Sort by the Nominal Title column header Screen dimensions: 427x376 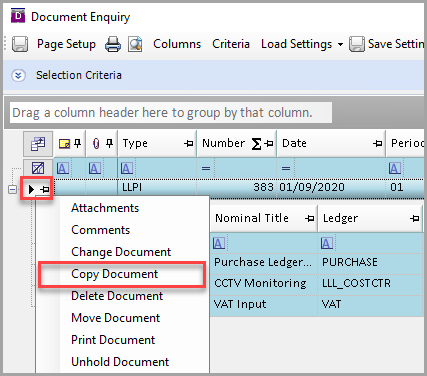(x=252, y=218)
